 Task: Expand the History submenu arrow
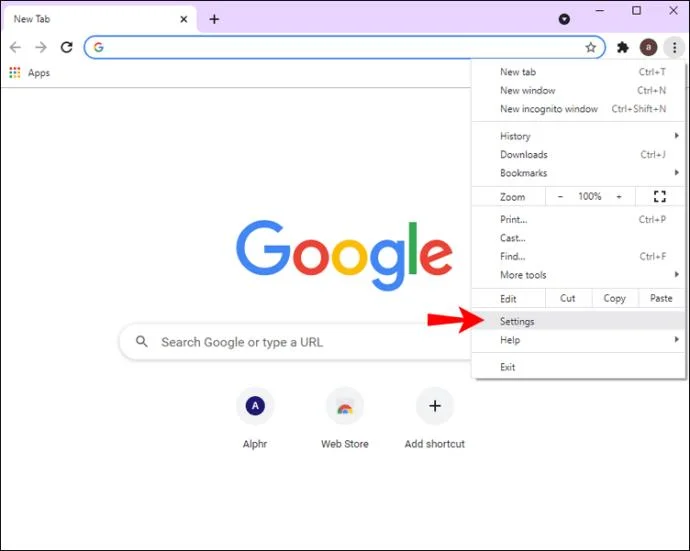677,136
